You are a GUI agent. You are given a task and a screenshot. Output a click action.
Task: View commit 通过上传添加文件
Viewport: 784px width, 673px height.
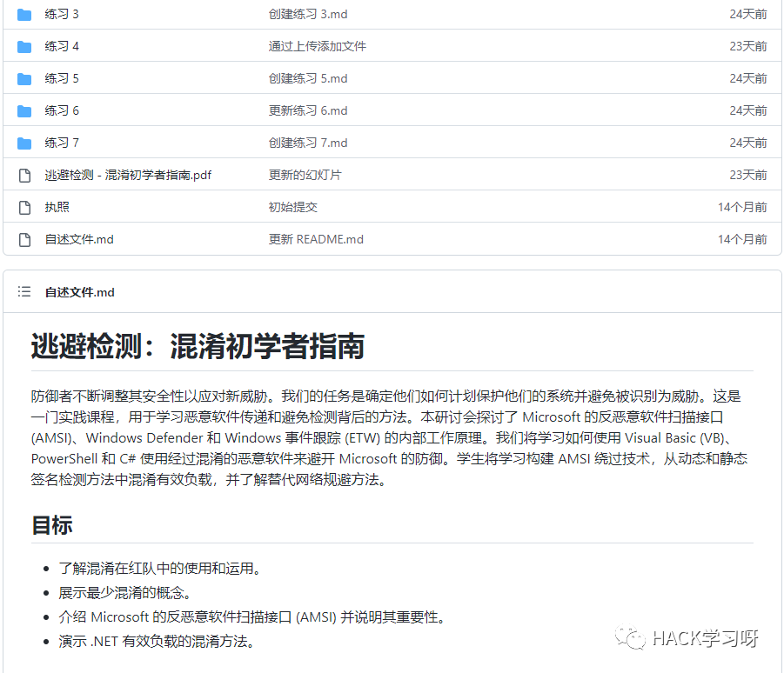pos(318,46)
